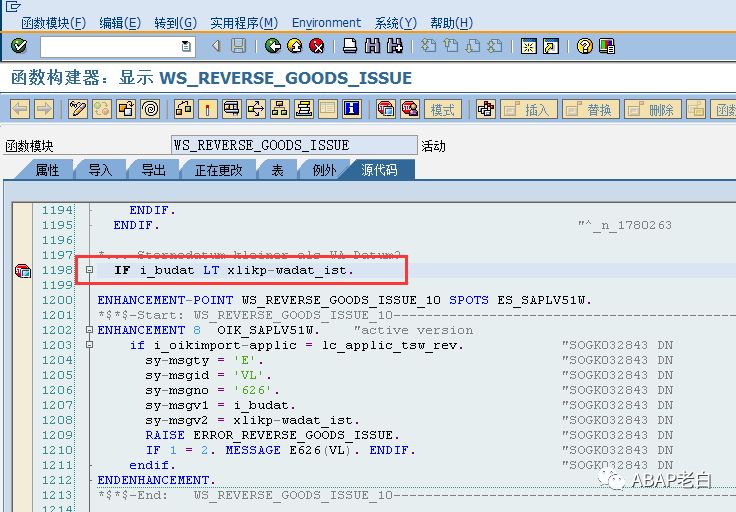The height and width of the screenshot is (512, 736).
Task: Click the green Back arrow icon
Action: (273, 46)
